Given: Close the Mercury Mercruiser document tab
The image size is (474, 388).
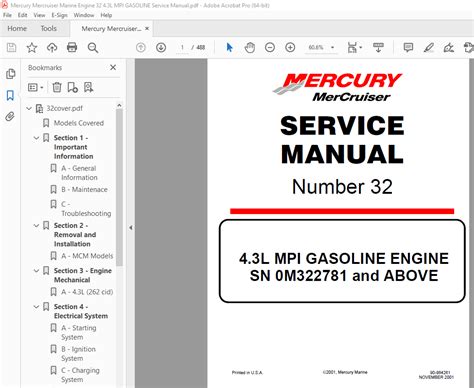Looking at the screenshot, I should point(147,29).
